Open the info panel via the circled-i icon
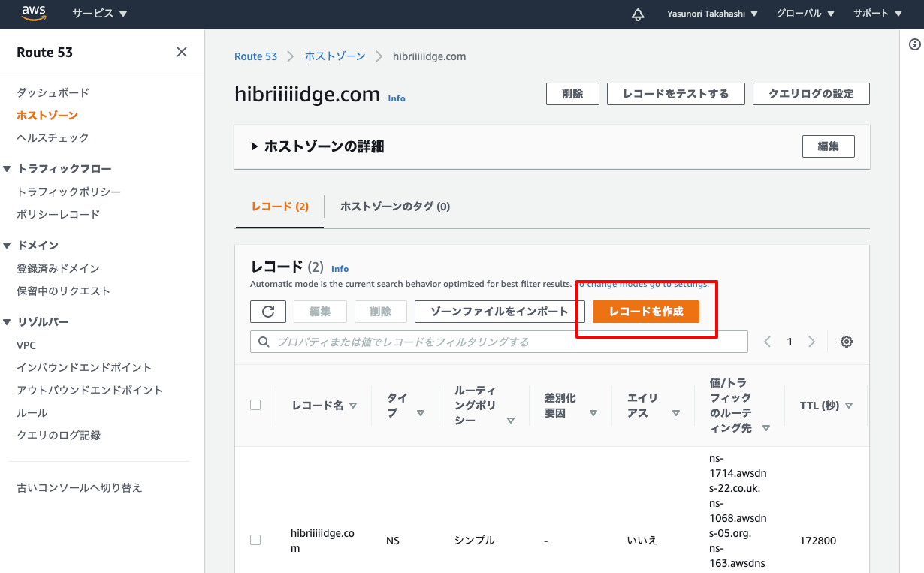924x573 pixels. [x=915, y=43]
